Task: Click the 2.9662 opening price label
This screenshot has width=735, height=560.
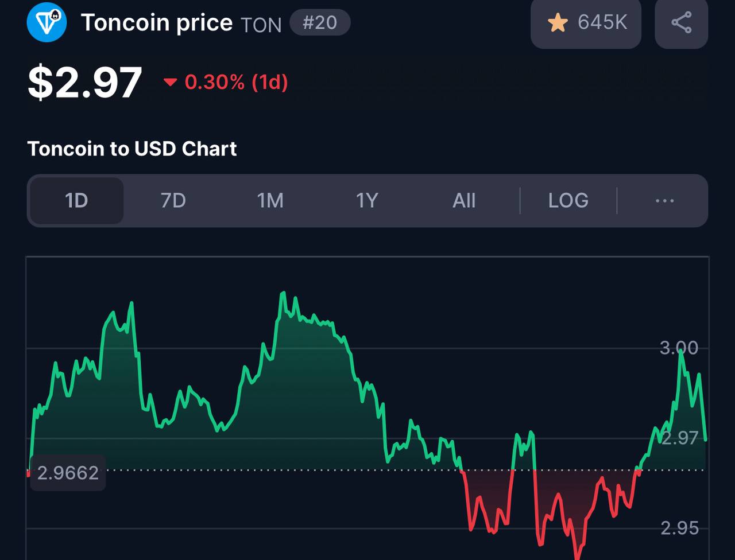Action: point(68,473)
